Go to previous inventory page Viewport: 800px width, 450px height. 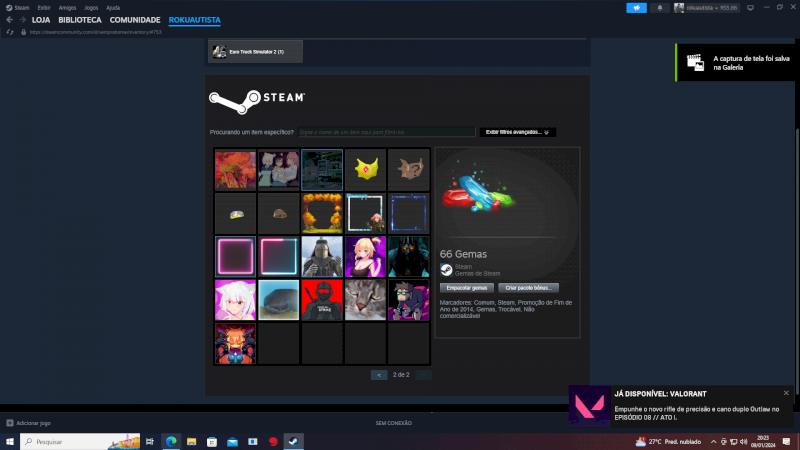pyautogui.click(x=379, y=375)
